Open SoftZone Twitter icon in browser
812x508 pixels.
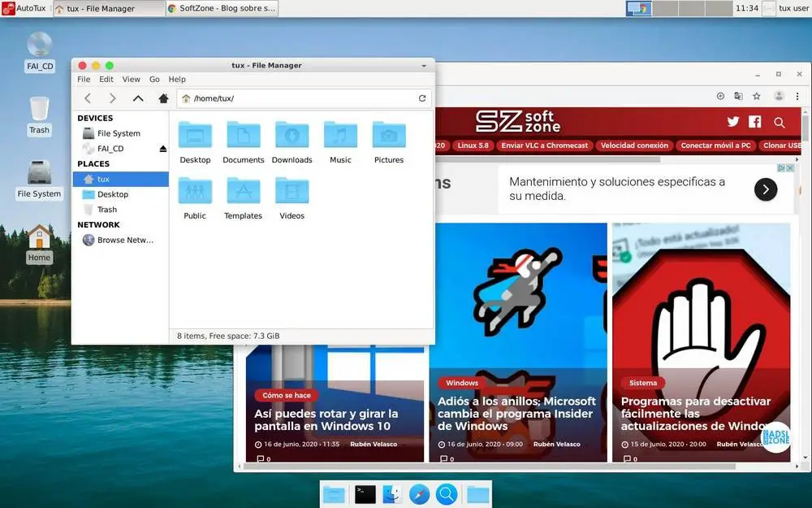[x=732, y=122]
